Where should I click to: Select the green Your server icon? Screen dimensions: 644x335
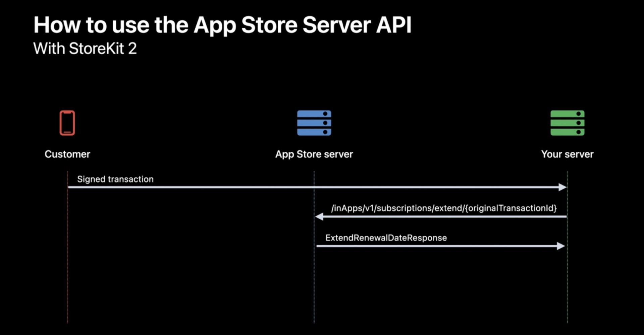567,123
